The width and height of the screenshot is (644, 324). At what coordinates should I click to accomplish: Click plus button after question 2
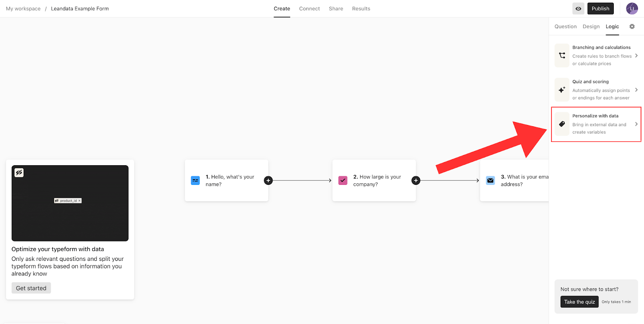(x=416, y=180)
